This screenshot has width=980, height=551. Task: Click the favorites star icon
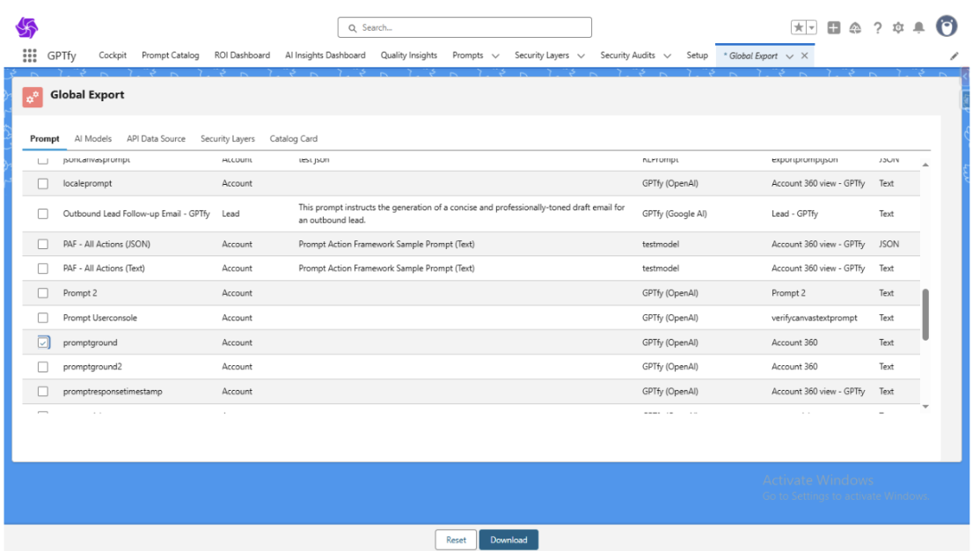(798, 28)
